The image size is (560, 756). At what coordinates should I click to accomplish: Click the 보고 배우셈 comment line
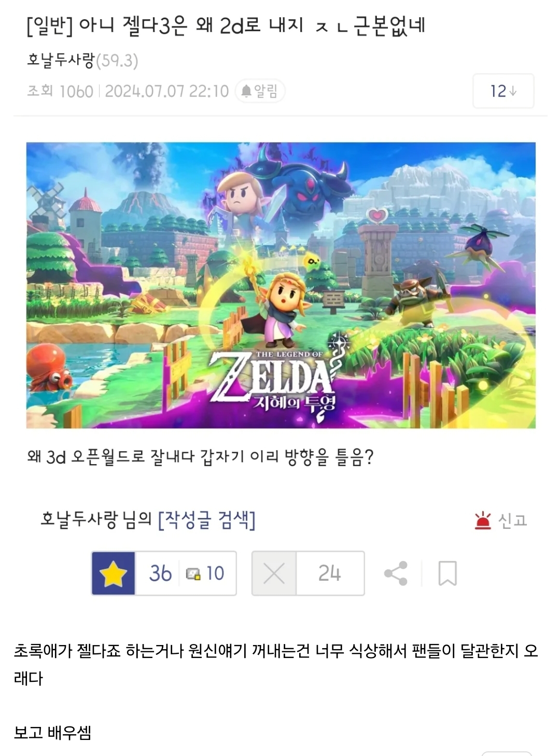tap(52, 733)
